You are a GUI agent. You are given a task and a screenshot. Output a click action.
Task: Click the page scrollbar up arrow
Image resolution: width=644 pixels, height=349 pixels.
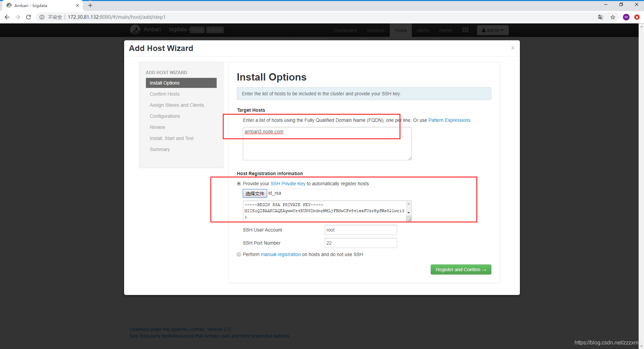(641, 26)
